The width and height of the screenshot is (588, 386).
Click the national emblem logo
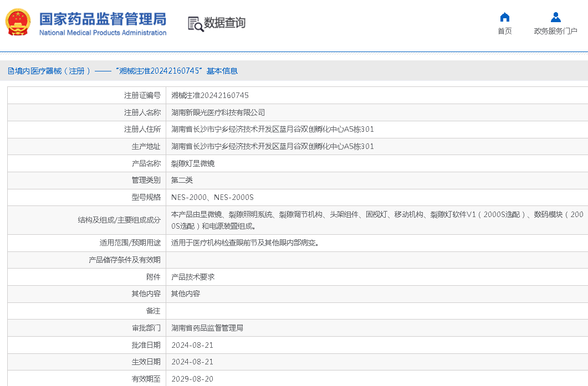click(x=18, y=22)
